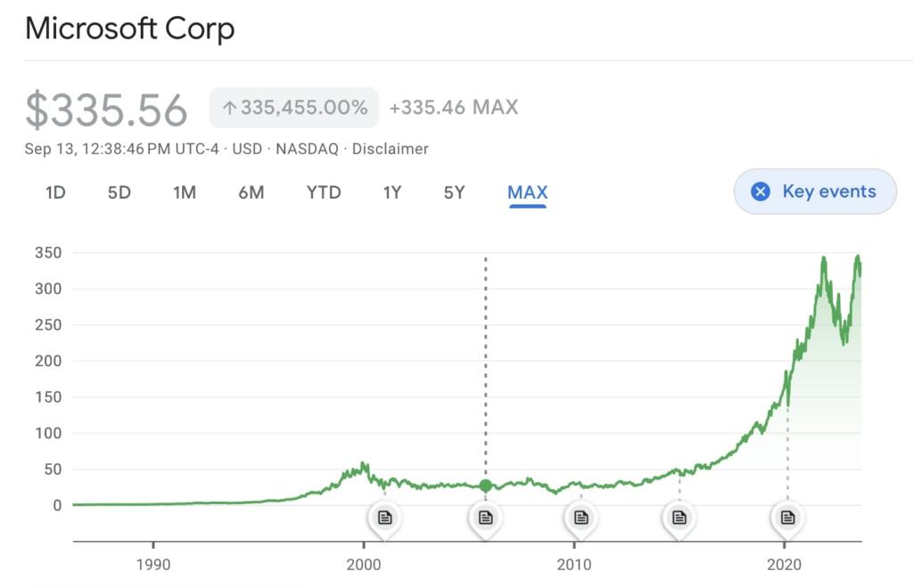The width and height of the screenshot is (913, 588).
Task: Show the 1M price chart
Action: pos(185,192)
